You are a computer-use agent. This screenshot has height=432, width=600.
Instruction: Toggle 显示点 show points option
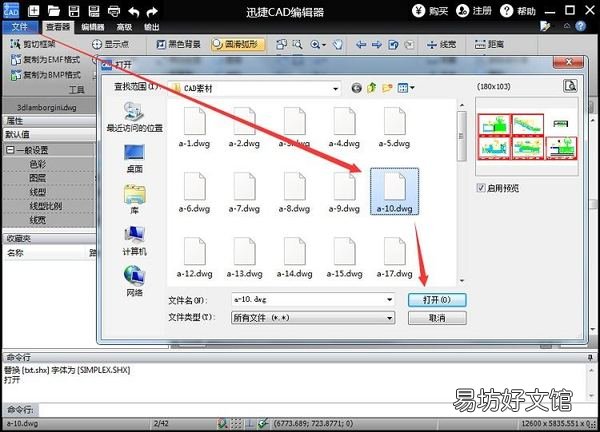[x=110, y=44]
